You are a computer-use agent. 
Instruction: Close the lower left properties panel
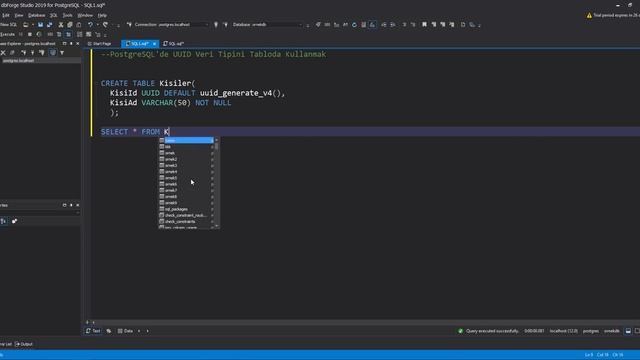(x=78, y=205)
